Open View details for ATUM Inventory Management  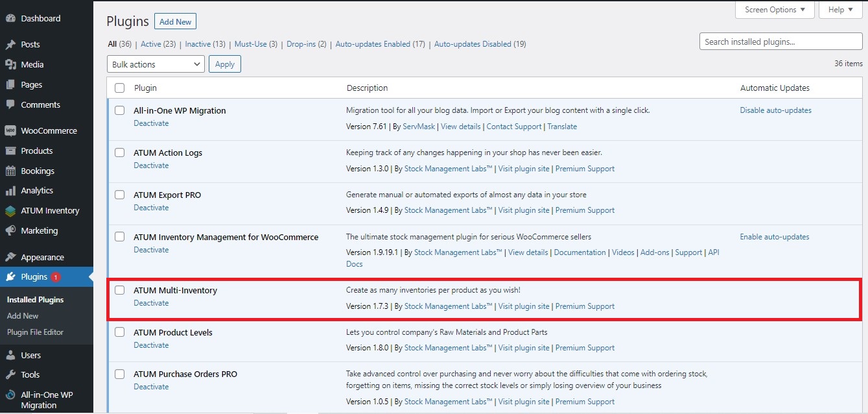coord(528,252)
